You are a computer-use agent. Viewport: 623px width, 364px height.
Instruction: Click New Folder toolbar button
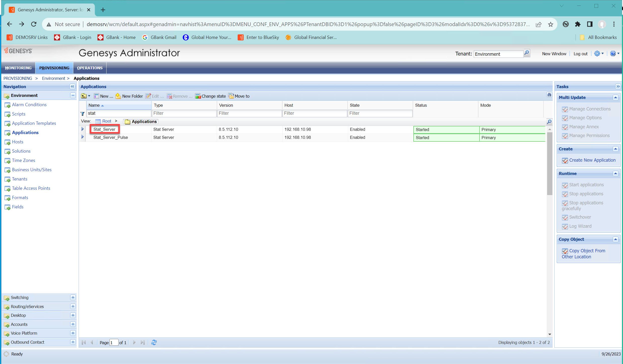point(129,96)
